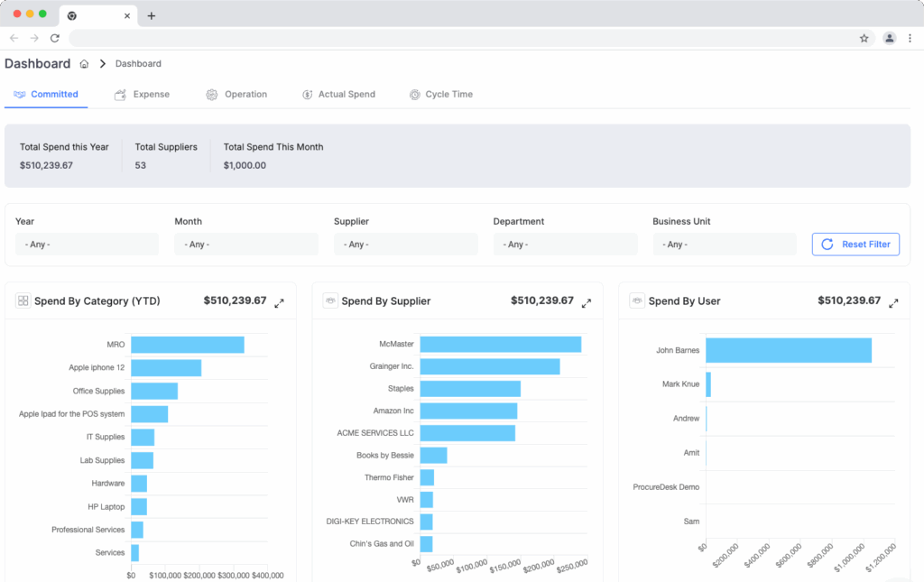This screenshot has width=924, height=582.
Task: Click the Cycle Time clock icon
Action: (414, 93)
